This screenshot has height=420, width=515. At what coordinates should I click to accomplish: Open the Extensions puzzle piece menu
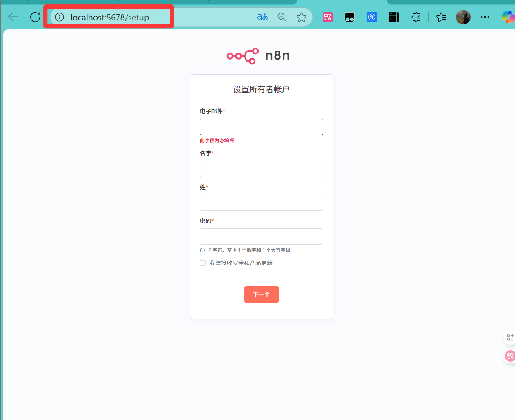[x=416, y=17]
